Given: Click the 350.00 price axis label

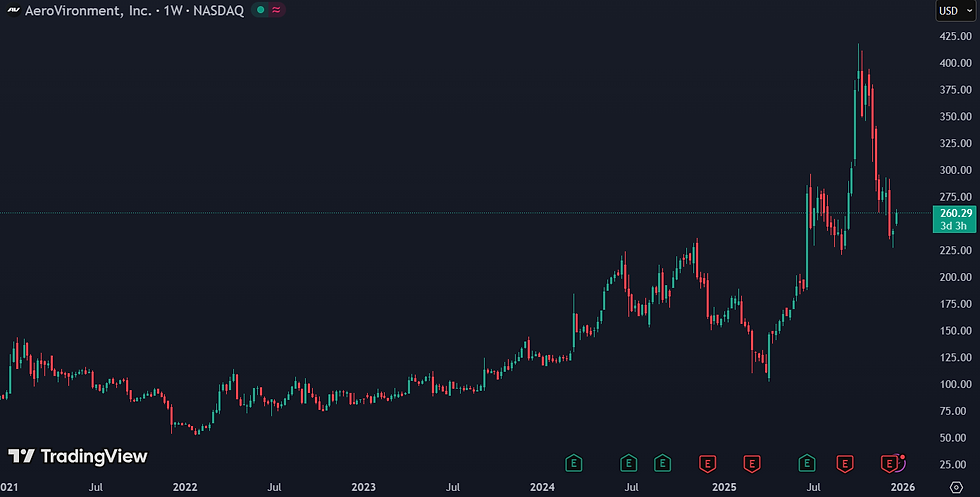Looking at the screenshot, I should (x=956, y=117).
